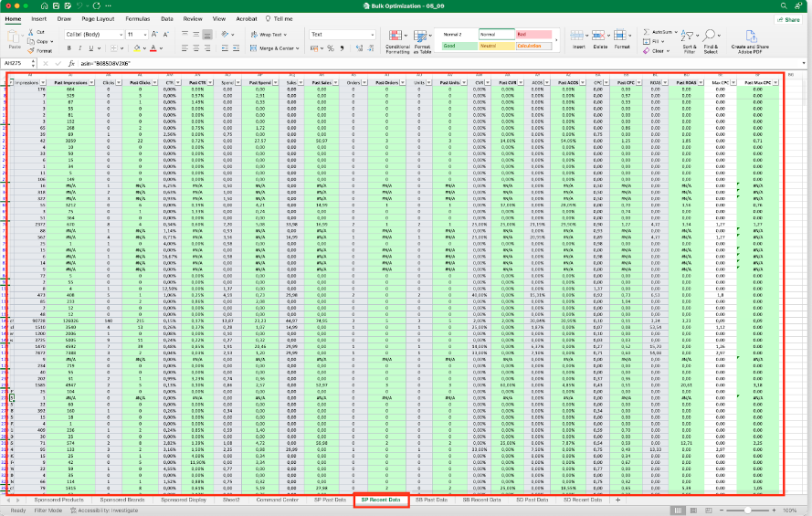Switch to Command Center sheet
This screenshot has height=516, width=812.
click(277, 500)
